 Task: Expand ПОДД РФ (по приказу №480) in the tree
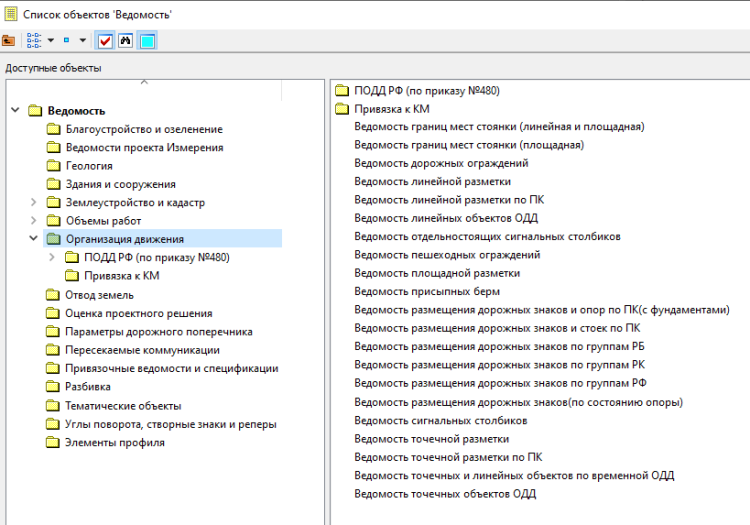(52, 258)
